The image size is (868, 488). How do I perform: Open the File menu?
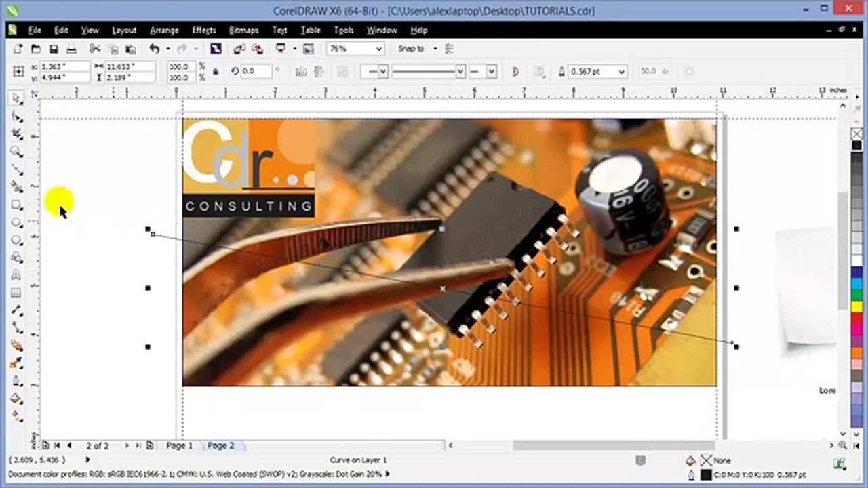(35, 30)
